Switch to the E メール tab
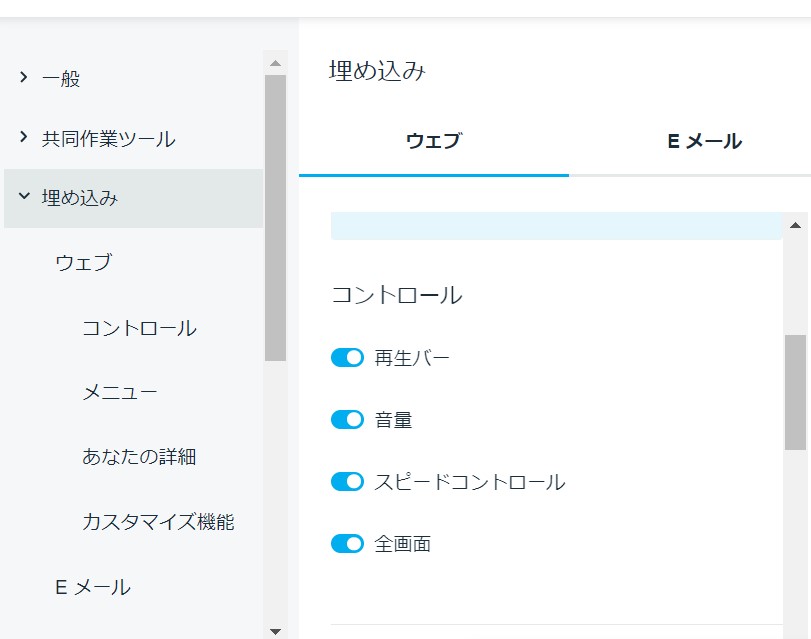 (x=704, y=141)
